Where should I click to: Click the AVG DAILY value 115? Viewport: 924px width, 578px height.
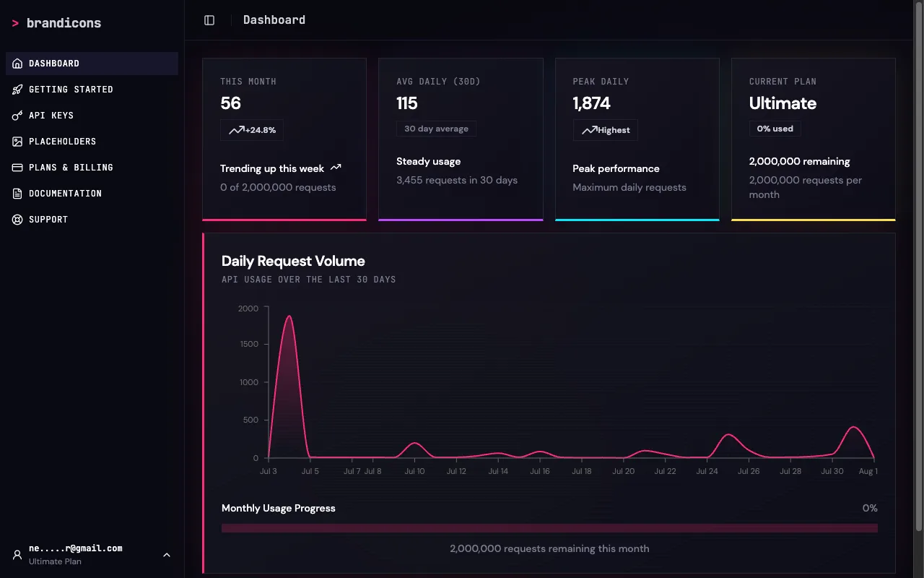pos(407,103)
